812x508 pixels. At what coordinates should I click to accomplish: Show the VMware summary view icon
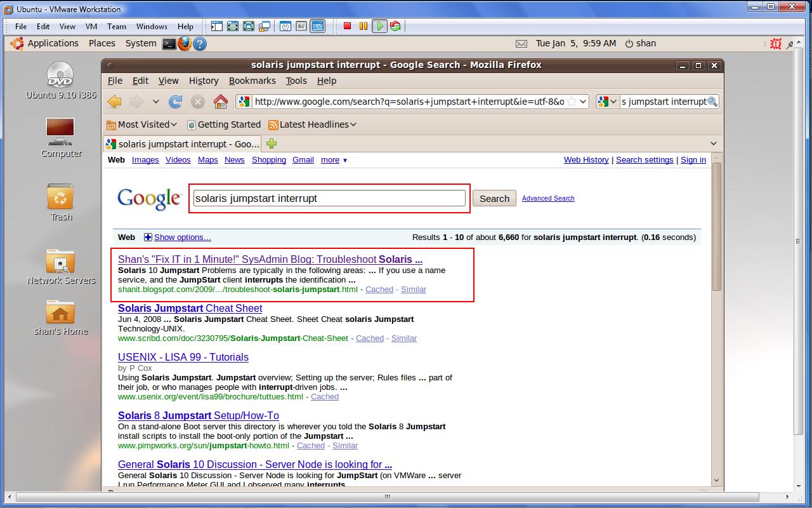pyautogui.click(x=285, y=26)
